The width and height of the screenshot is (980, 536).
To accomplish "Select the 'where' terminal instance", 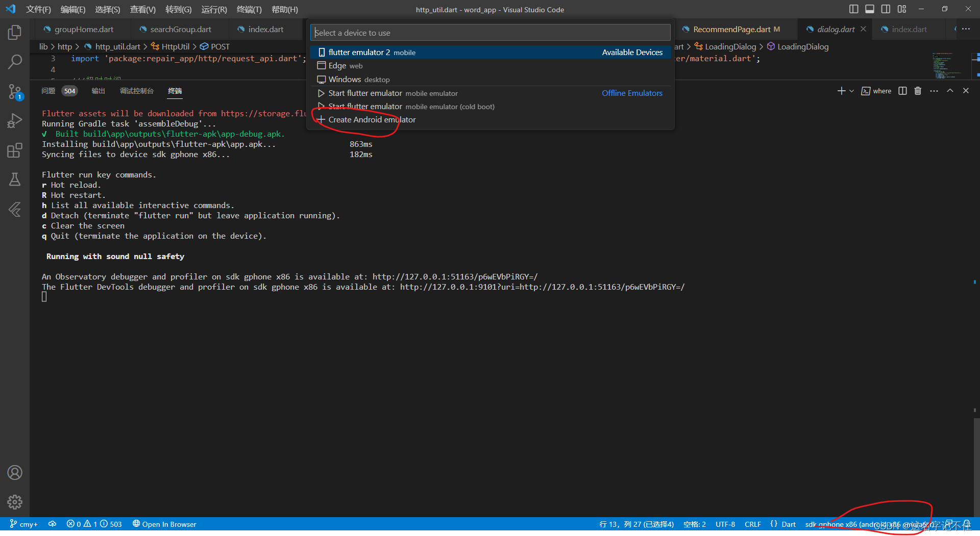I will coord(876,91).
